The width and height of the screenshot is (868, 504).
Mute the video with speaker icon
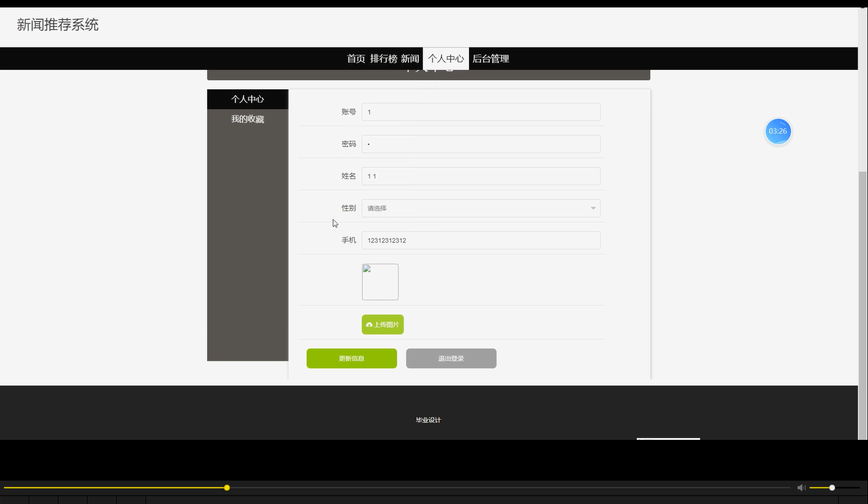point(801,487)
